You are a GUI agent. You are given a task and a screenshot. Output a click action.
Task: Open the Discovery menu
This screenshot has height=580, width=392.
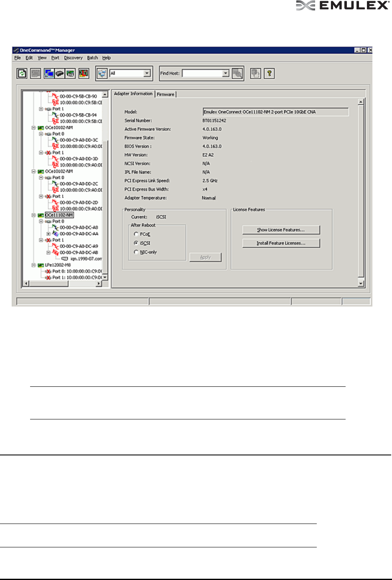[x=73, y=58]
